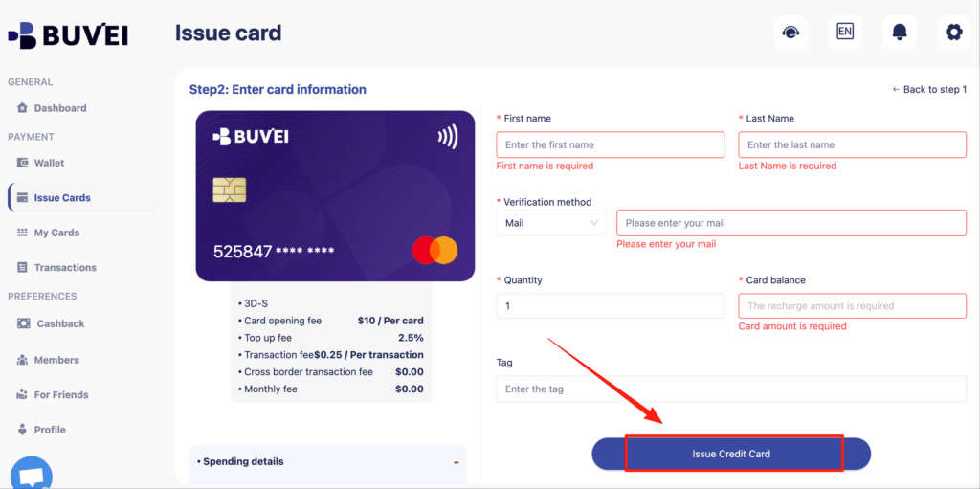Viewport: 980px width, 489px height.
Task: Focus the Card balance input field
Action: [x=852, y=306]
